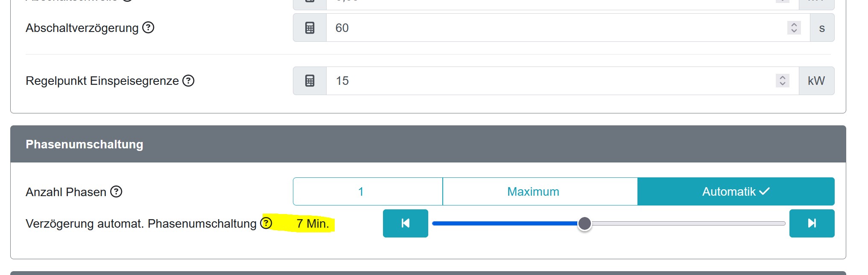The height and width of the screenshot is (275, 868).
Task: Decrease Abschaltverzögerung using spinner down arrow
Action: pyautogui.click(x=794, y=31)
